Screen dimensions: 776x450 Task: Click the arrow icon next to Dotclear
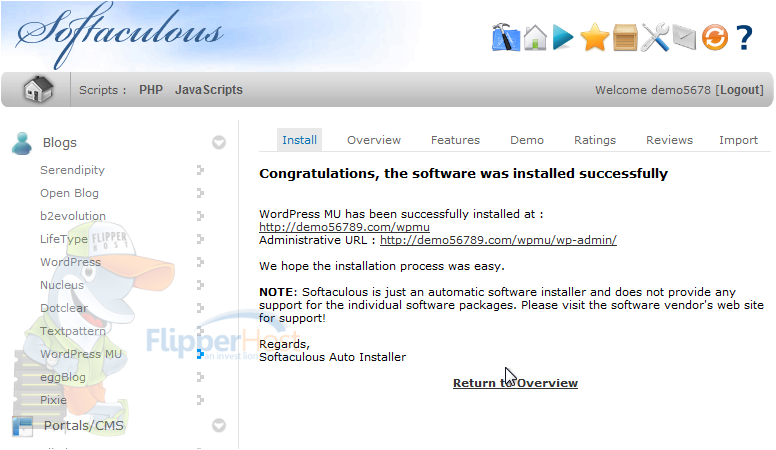[200, 308]
